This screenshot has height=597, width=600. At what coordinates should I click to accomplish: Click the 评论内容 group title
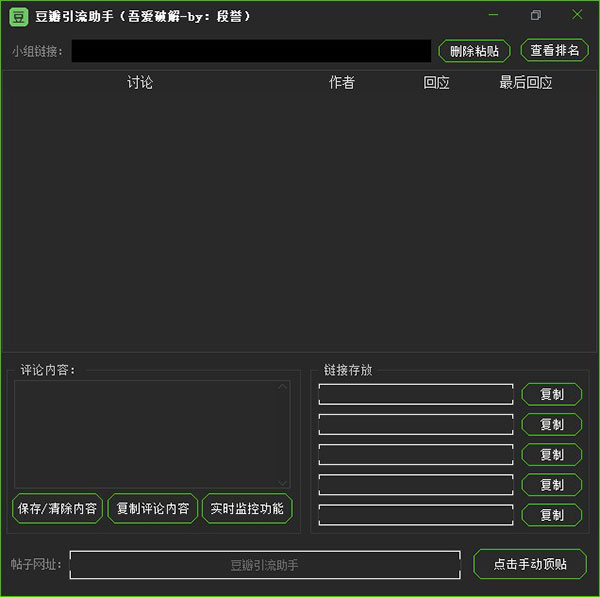(48, 370)
